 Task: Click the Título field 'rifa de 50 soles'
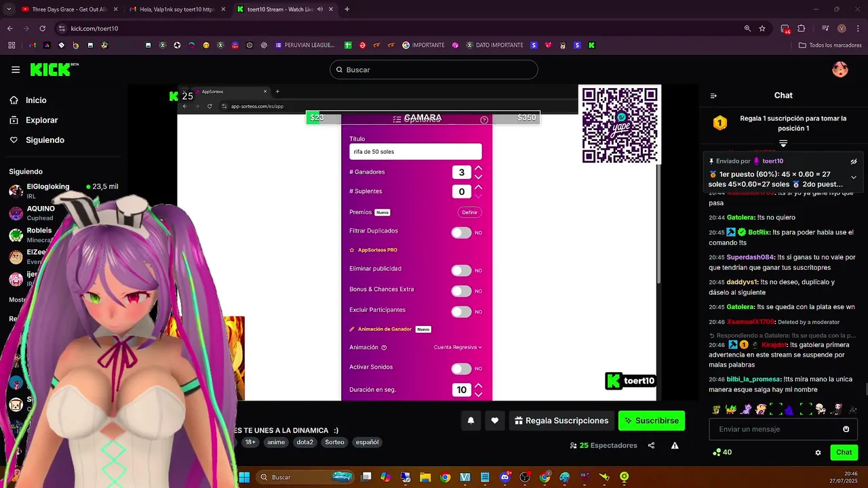416,152
